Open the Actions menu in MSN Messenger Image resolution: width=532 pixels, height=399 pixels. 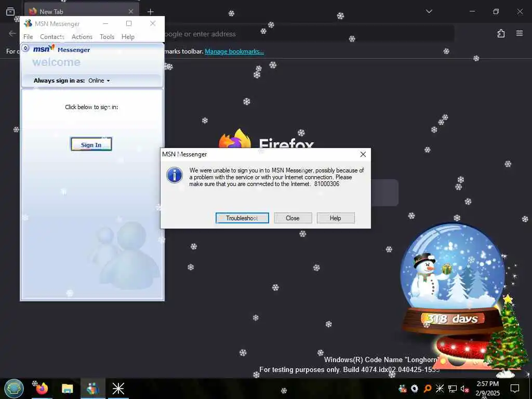coord(82,37)
